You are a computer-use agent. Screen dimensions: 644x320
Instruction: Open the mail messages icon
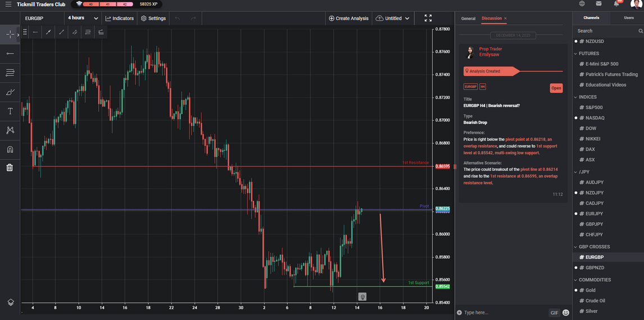tap(599, 4)
